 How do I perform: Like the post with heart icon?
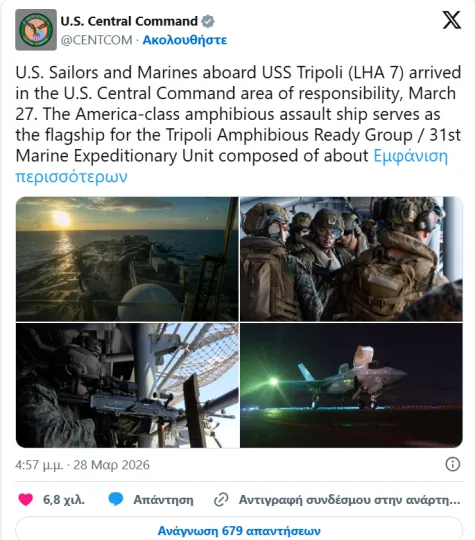click(25, 499)
